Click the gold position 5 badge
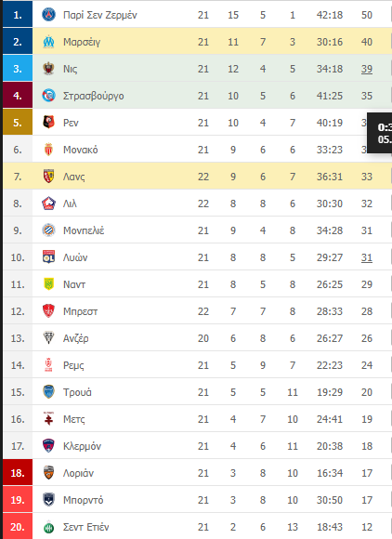Image resolution: width=392 pixels, height=539 pixels. (x=18, y=123)
